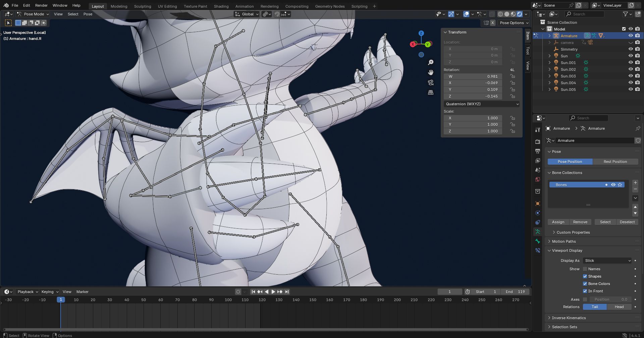Enable the Names display checkbox

click(x=585, y=269)
